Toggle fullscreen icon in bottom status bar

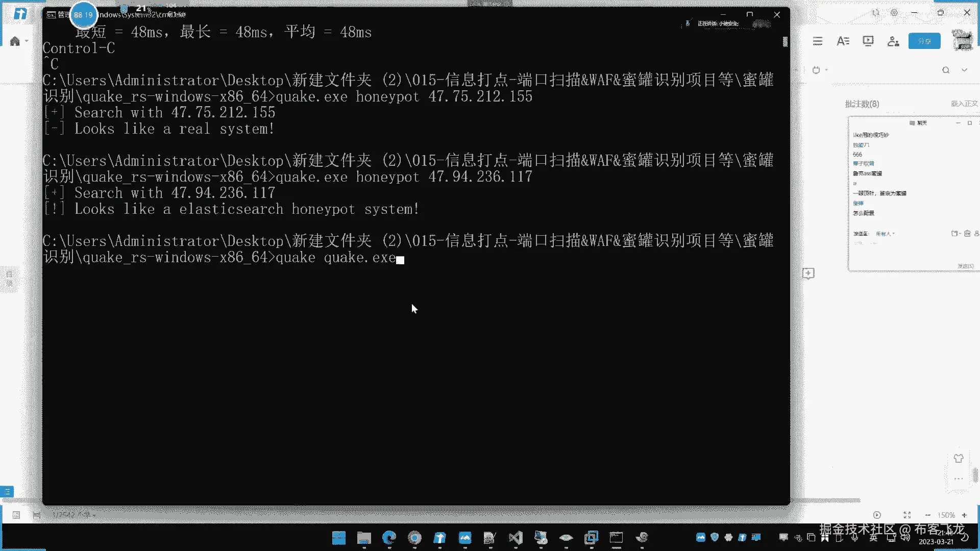[x=907, y=515]
